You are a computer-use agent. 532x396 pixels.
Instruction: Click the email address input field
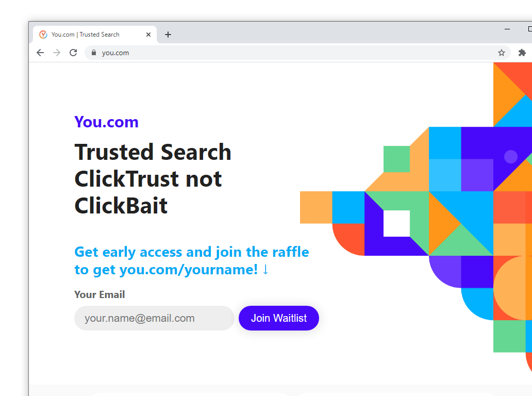[x=154, y=318]
